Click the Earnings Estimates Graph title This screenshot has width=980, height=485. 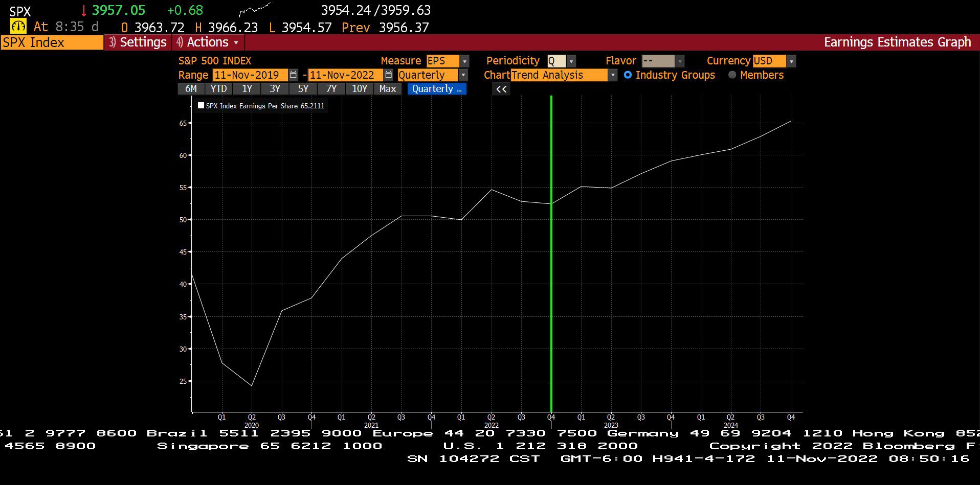click(x=897, y=42)
